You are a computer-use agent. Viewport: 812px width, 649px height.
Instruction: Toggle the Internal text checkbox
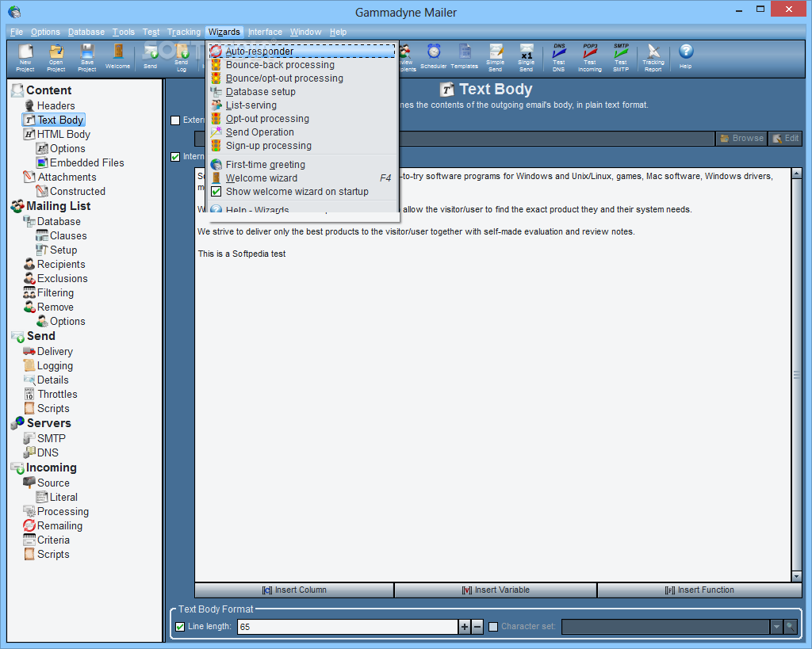[x=175, y=156]
